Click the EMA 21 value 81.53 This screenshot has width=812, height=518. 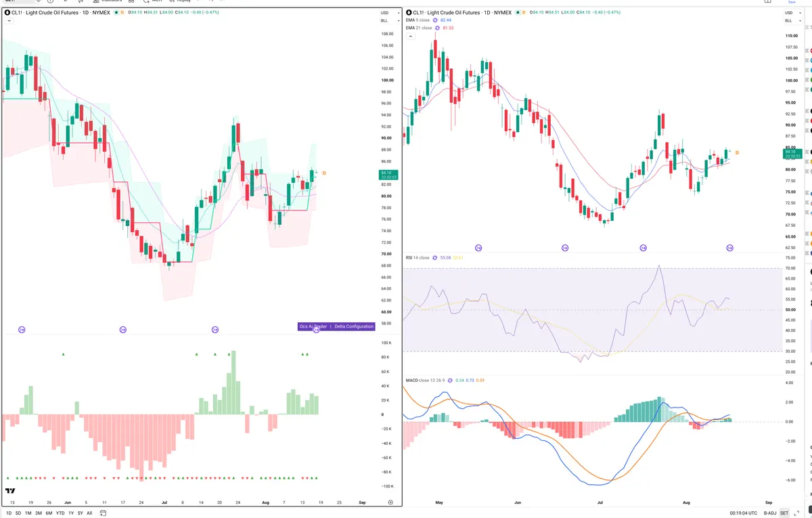pos(448,28)
